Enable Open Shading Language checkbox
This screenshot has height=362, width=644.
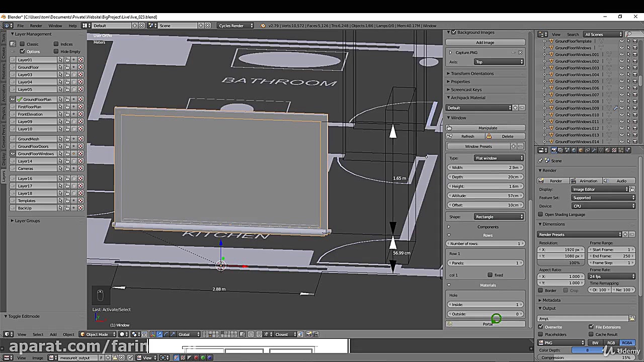(x=541, y=215)
